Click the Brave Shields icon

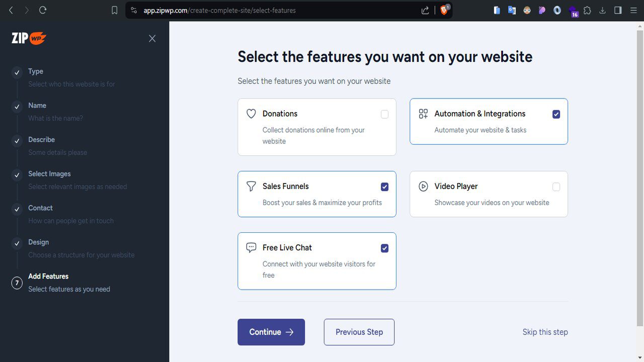click(444, 10)
